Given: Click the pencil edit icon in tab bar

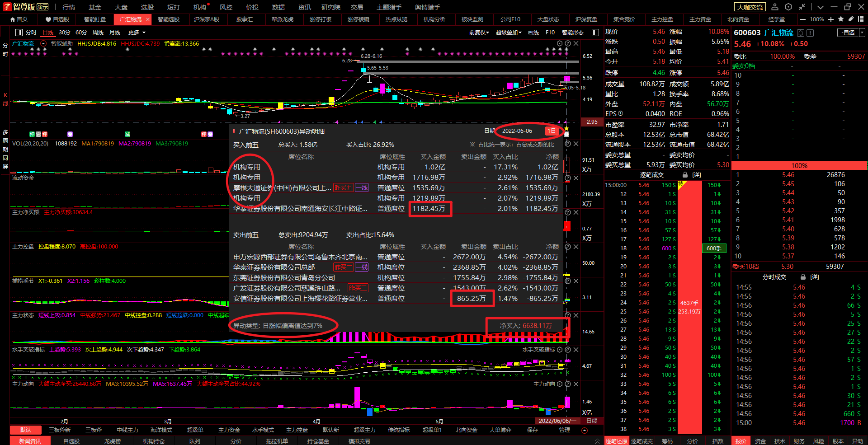Looking at the screenshot, I should tap(851, 19).
